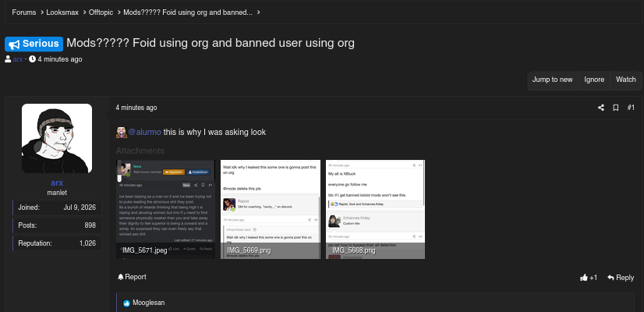Click the Serious megaphone prefix label
The height and width of the screenshot is (312, 644).
coord(34,44)
